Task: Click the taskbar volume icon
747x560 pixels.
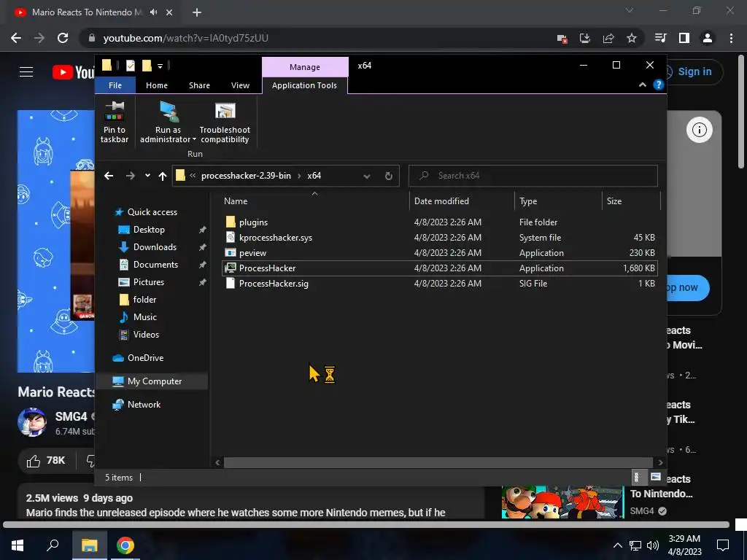Action: pos(653,545)
